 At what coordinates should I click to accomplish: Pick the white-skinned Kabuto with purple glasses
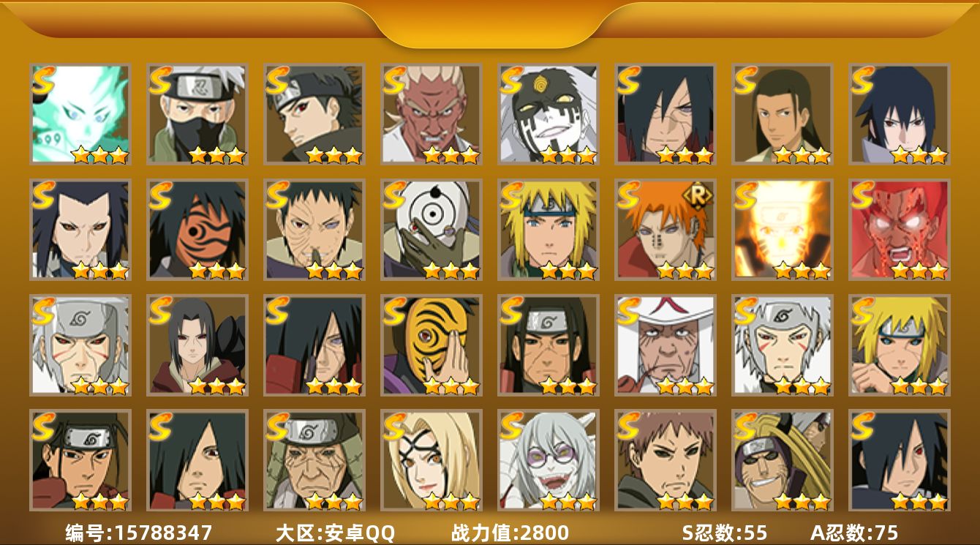click(x=549, y=461)
